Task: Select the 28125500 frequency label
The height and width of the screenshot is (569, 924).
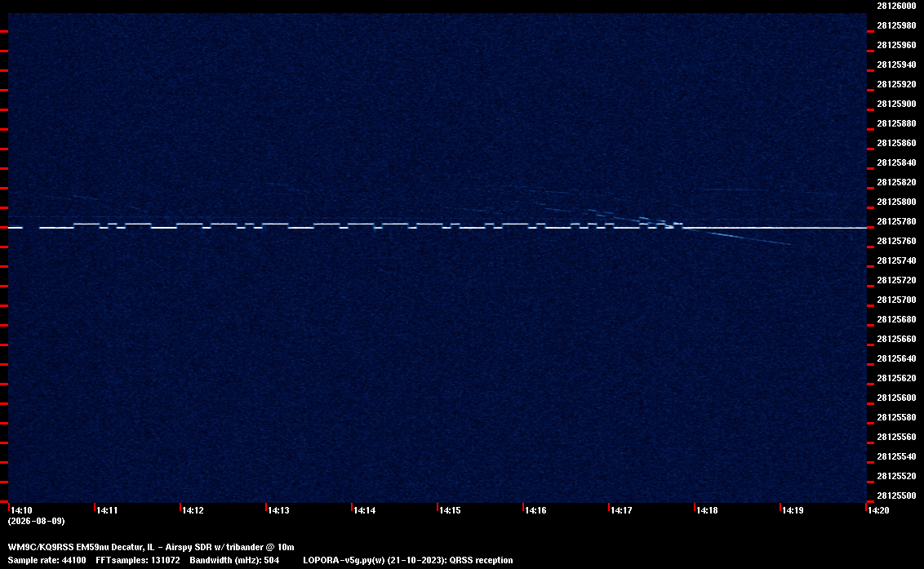Action: tap(896, 496)
